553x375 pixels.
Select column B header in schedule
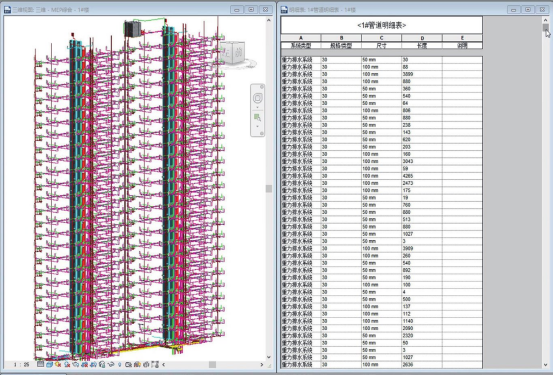341,38
